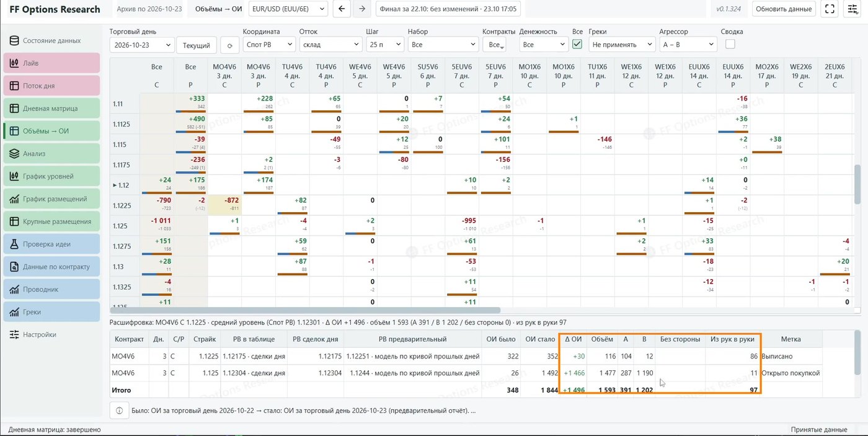
Task: Open Крупные размещения in the sidebar
Action: coord(52,221)
